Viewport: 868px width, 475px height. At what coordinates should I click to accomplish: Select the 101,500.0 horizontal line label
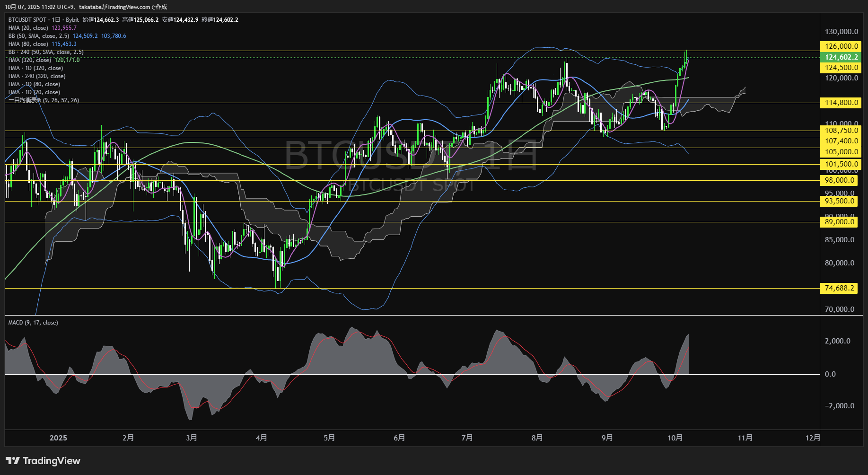[x=841, y=164]
